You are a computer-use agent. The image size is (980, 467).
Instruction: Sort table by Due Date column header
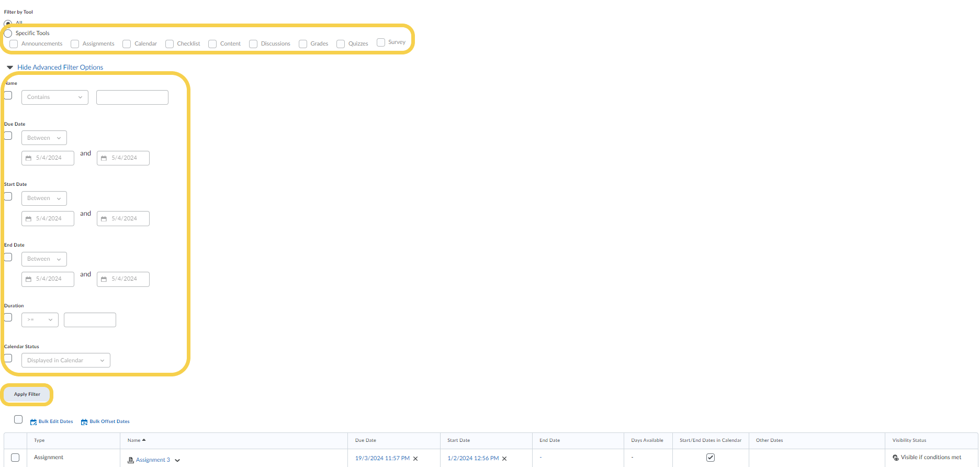pyautogui.click(x=366, y=440)
